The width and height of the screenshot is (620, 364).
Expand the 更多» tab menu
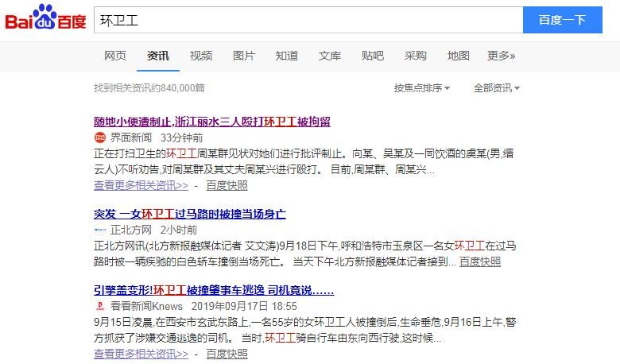pyautogui.click(x=501, y=56)
